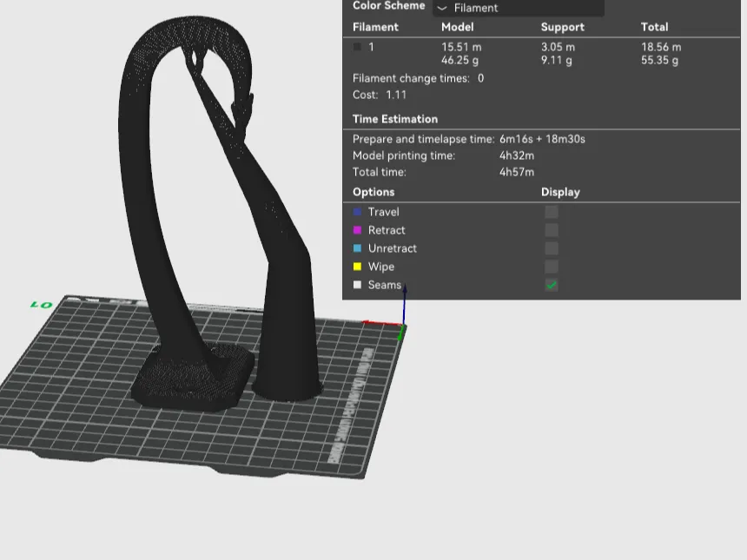Click the green 01 plate number label
The height and width of the screenshot is (560, 747).
tap(42, 305)
